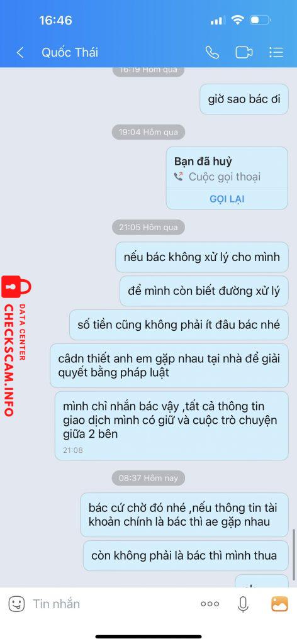Tap the microphone to record voice message

coord(243,604)
